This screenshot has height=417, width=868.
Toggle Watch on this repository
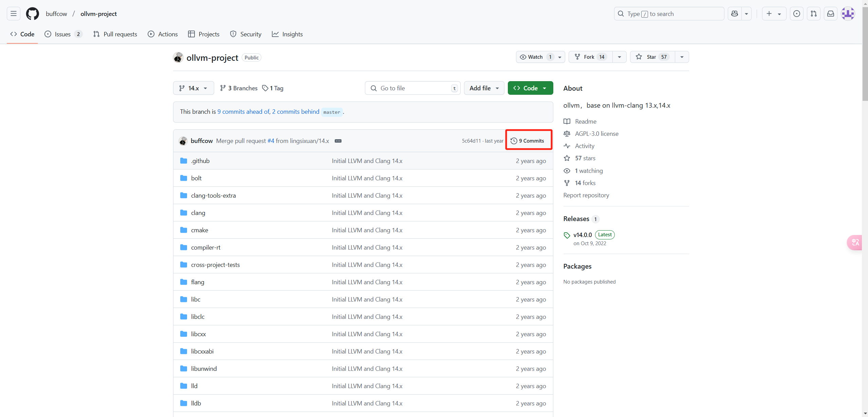click(536, 57)
